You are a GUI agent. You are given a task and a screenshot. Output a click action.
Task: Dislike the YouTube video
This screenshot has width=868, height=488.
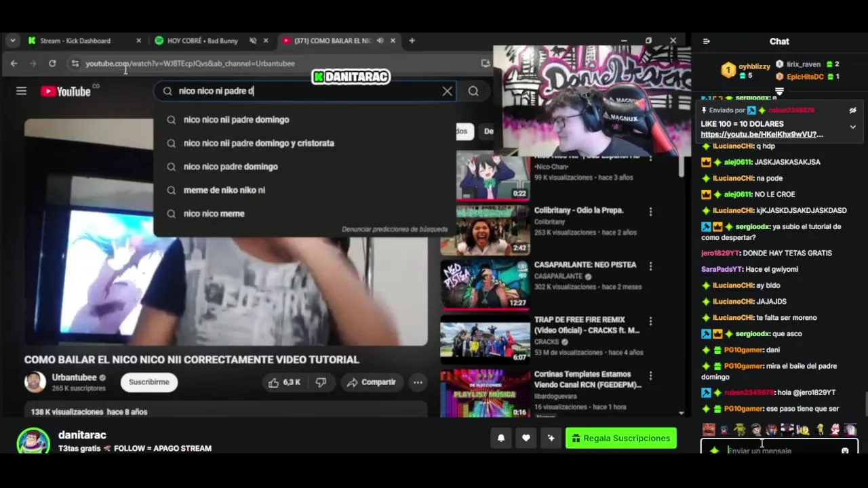(321, 382)
